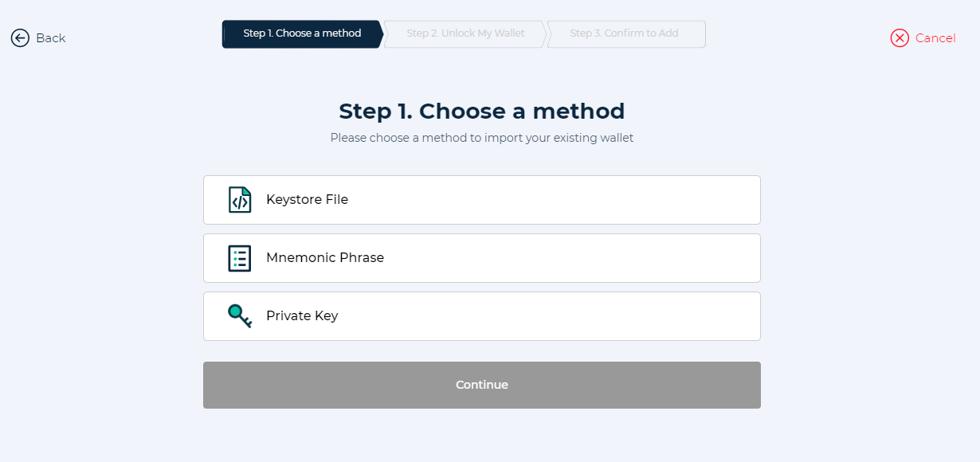Click blank right side of Keystore File card
The width and height of the screenshot is (980, 462).
pyautogui.click(x=637, y=200)
